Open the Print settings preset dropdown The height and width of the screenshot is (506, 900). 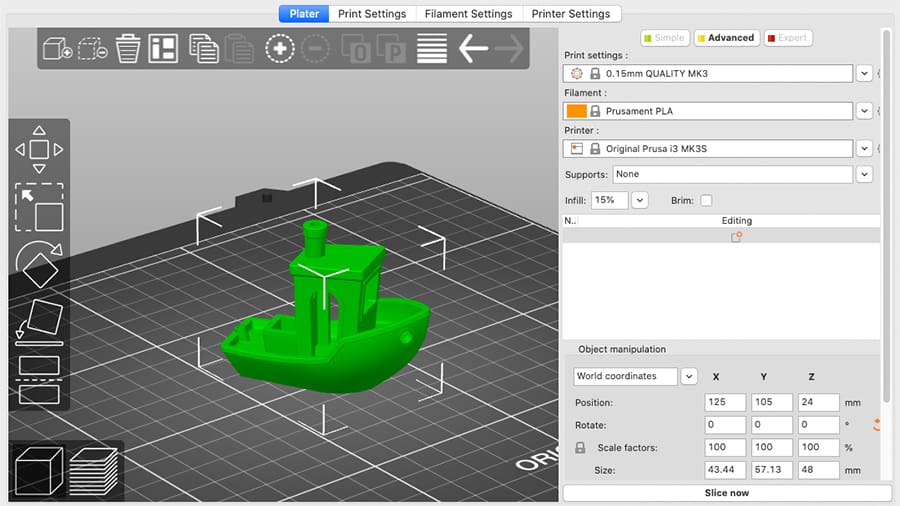864,73
